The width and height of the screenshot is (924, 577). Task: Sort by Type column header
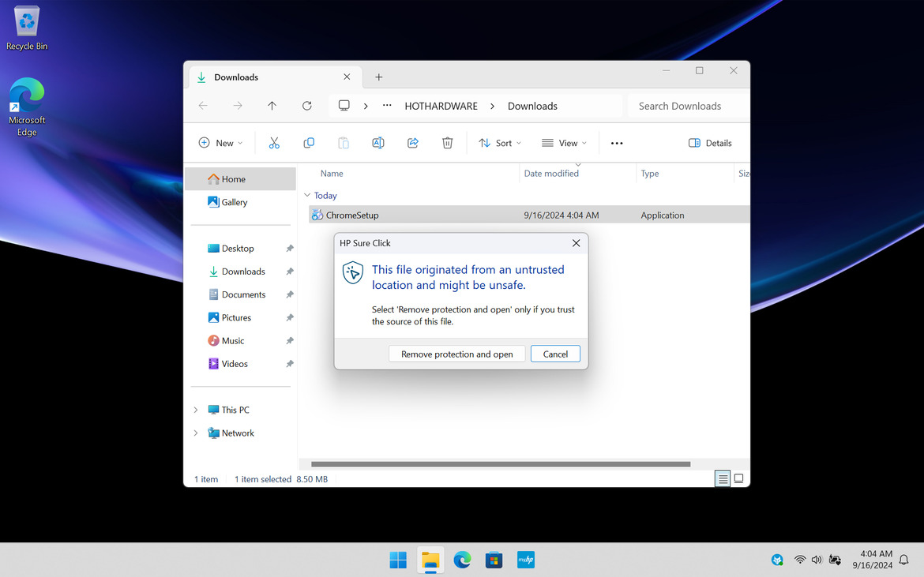tap(650, 173)
